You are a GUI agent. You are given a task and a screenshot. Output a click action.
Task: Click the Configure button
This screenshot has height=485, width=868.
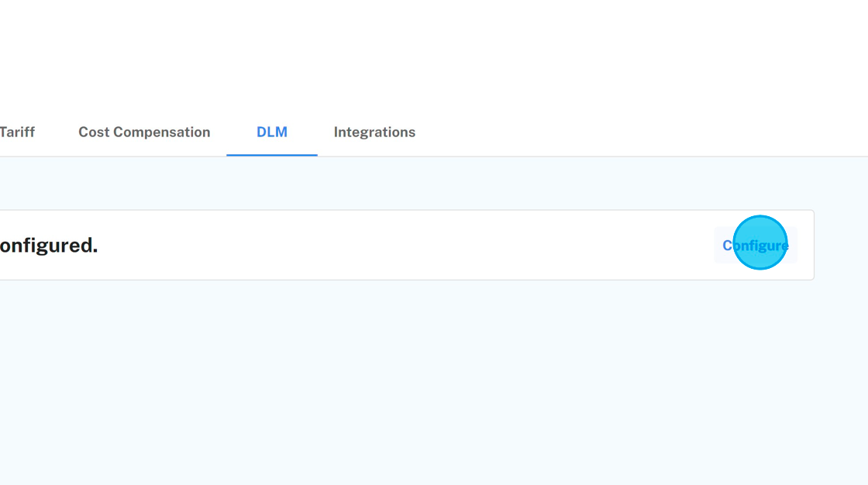point(755,246)
